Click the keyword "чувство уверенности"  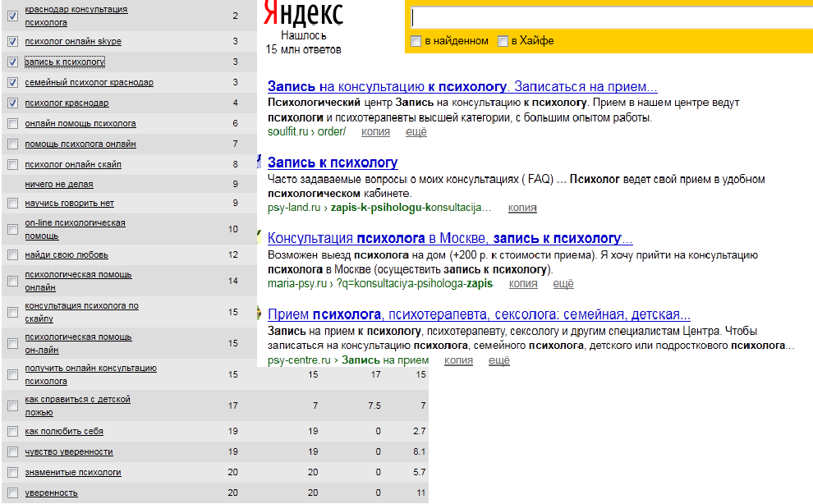(x=67, y=451)
